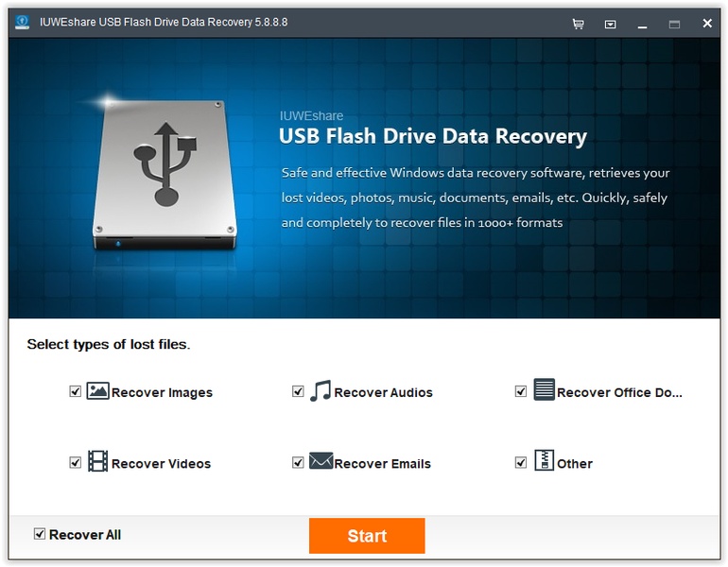Toggle the Recover Emails checkbox

pos(298,463)
